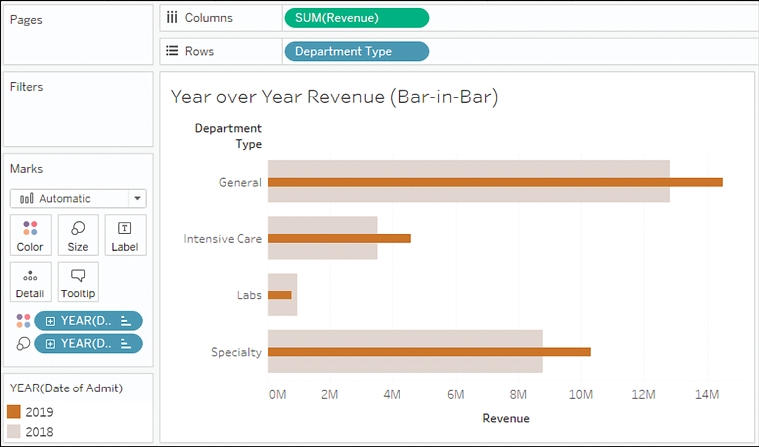Image resolution: width=759 pixels, height=447 pixels.
Task: Click the size icon beside second YEAR pill
Action: pos(22,343)
